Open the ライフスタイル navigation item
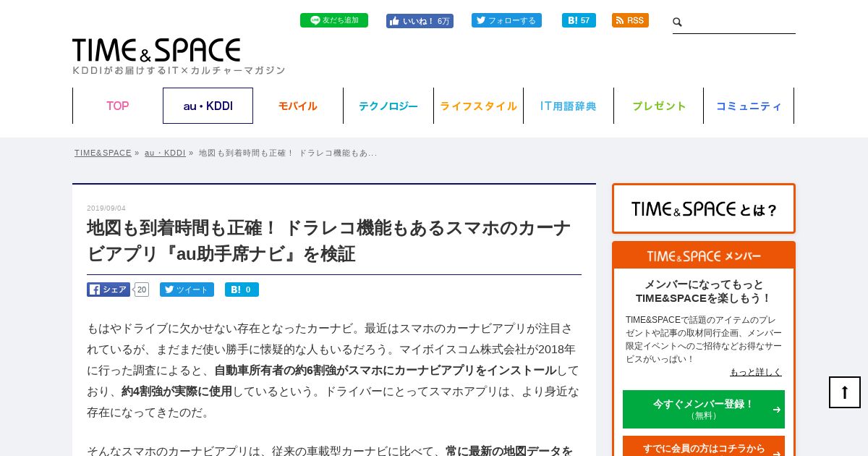The image size is (868, 456). point(478,106)
